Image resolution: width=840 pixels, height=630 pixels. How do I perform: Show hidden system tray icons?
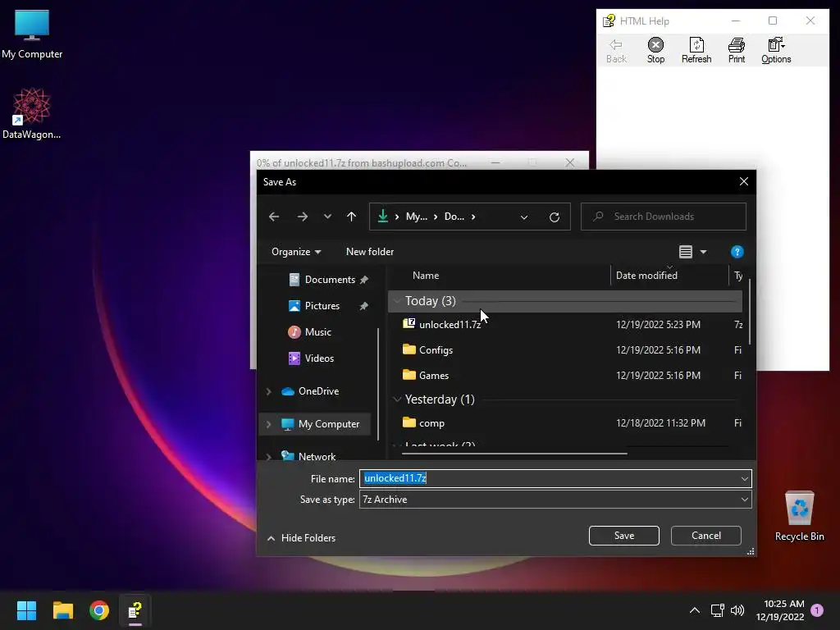(694, 610)
